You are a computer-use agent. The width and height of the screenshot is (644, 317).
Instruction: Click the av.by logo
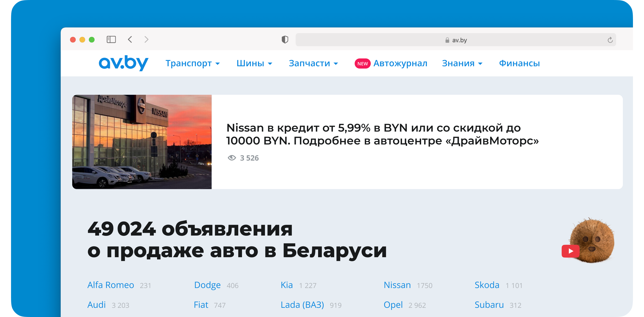click(x=124, y=63)
